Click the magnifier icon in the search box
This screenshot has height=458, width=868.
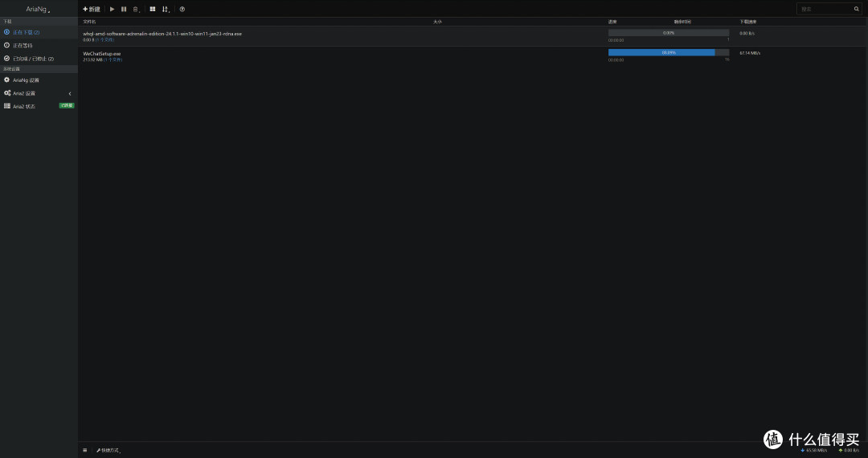(x=857, y=9)
